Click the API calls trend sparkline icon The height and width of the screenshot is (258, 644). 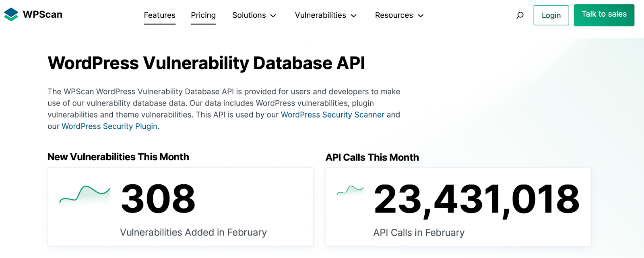(x=350, y=190)
